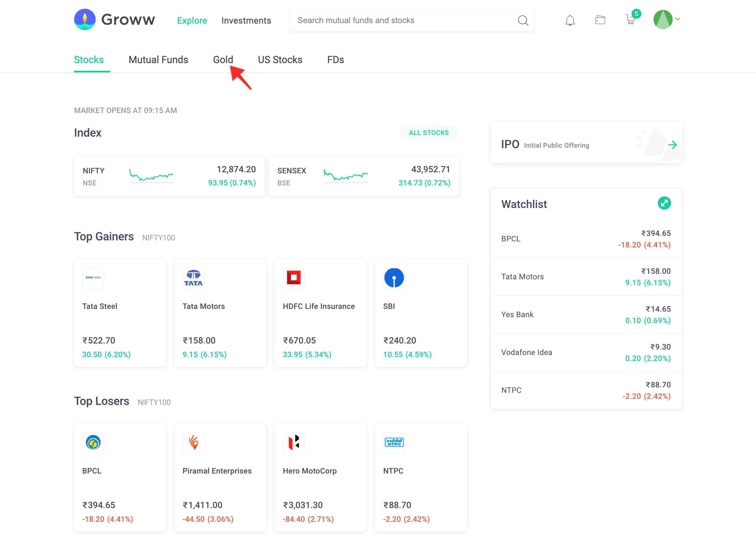Open Yes Bank in the Watchlist
The width and height of the screenshot is (756, 541).
[586, 314]
